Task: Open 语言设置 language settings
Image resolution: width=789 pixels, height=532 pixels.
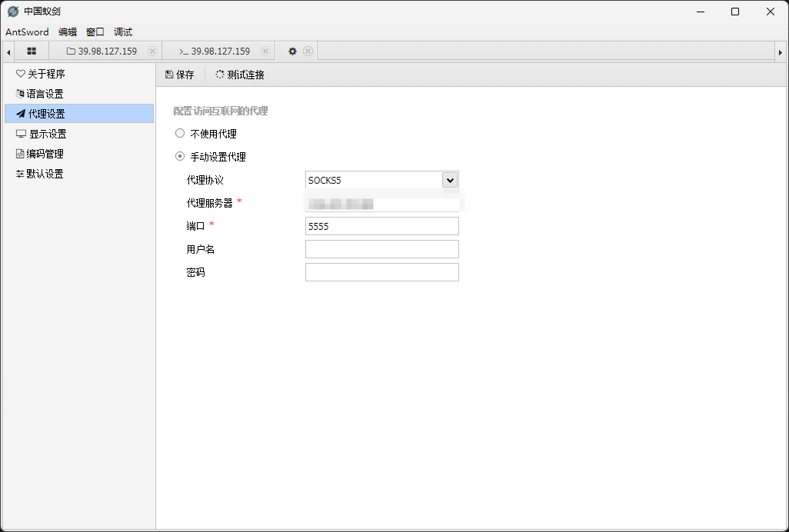Action: click(x=45, y=94)
